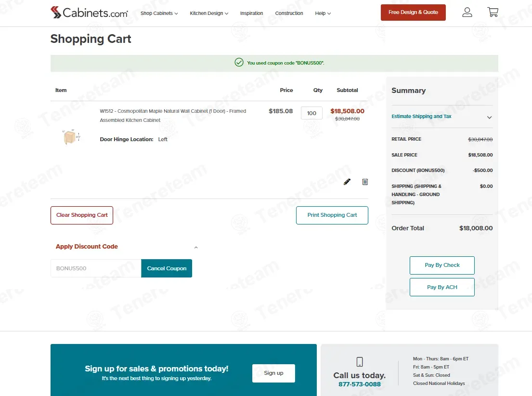Viewport: 532px width, 396px height.
Task: Click the cabinet product thumbnail image
Action: tap(71, 137)
